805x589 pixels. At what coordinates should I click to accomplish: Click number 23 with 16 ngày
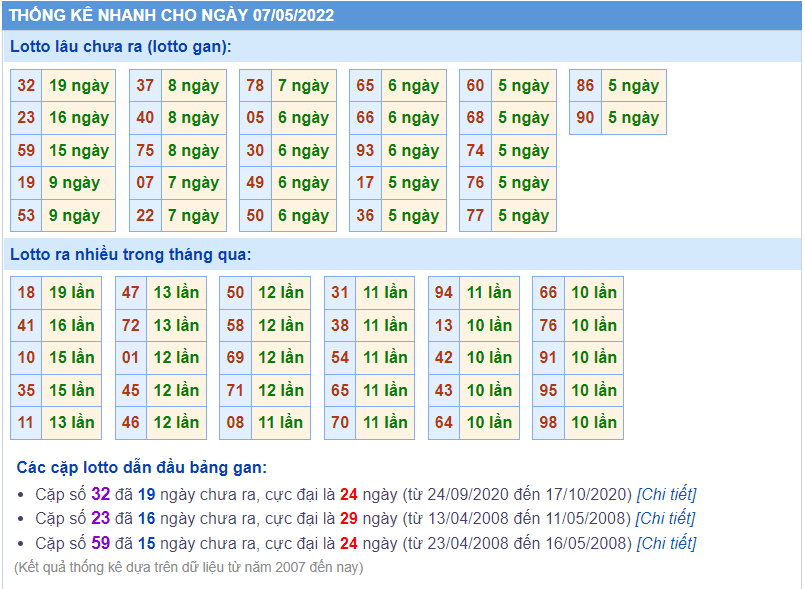tap(26, 118)
